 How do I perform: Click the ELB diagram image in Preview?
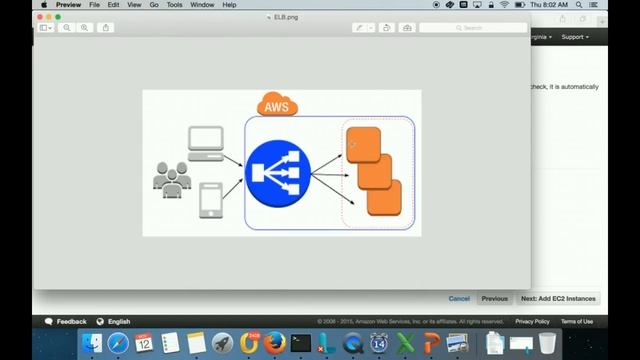(x=282, y=163)
